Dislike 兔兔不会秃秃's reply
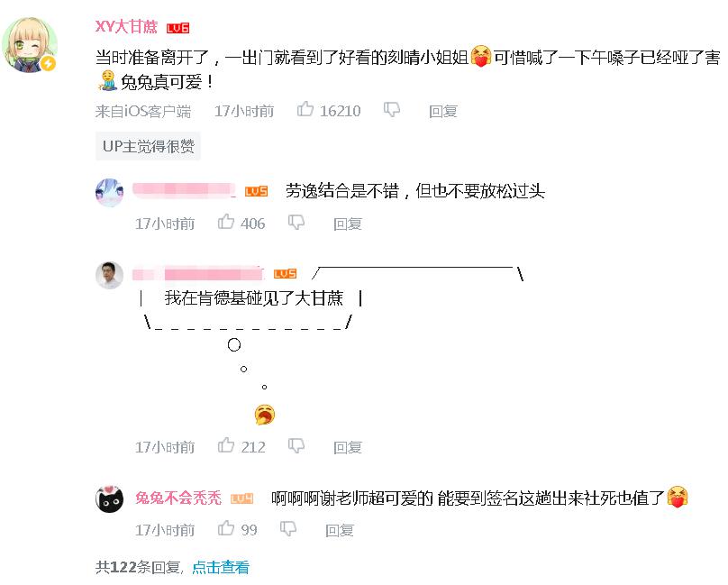Screen dimensions: 728x585 click(x=288, y=529)
